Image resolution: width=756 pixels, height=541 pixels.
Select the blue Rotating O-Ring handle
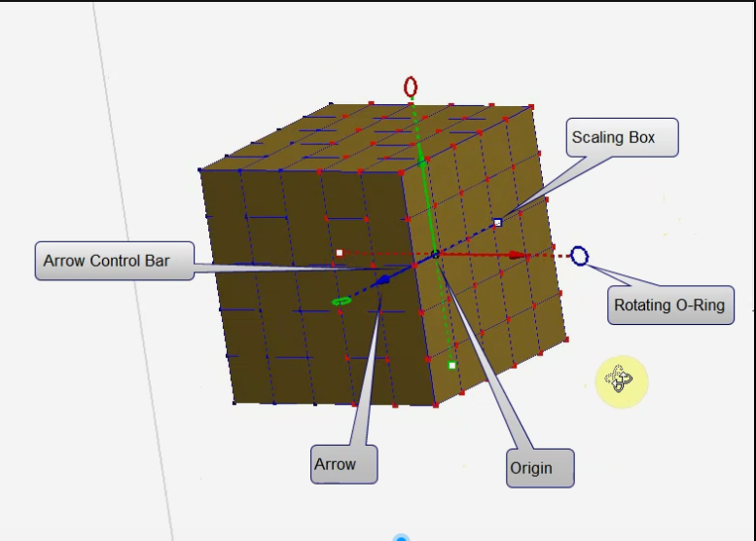click(x=579, y=256)
